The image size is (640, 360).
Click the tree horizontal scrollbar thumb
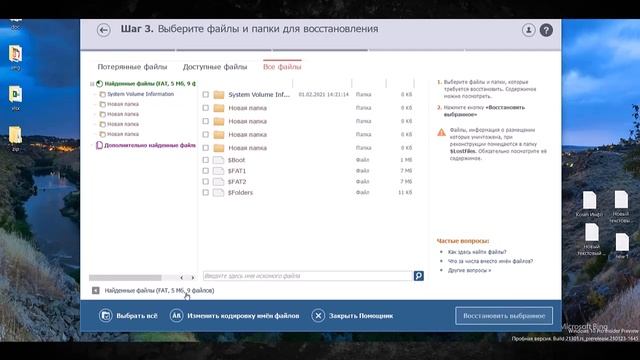[x=125, y=278]
